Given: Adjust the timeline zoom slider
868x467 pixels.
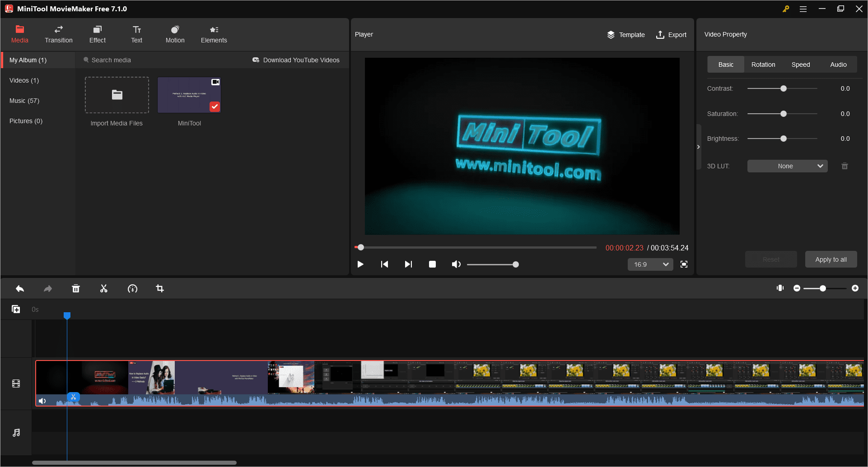Looking at the screenshot, I should tap(825, 288).
